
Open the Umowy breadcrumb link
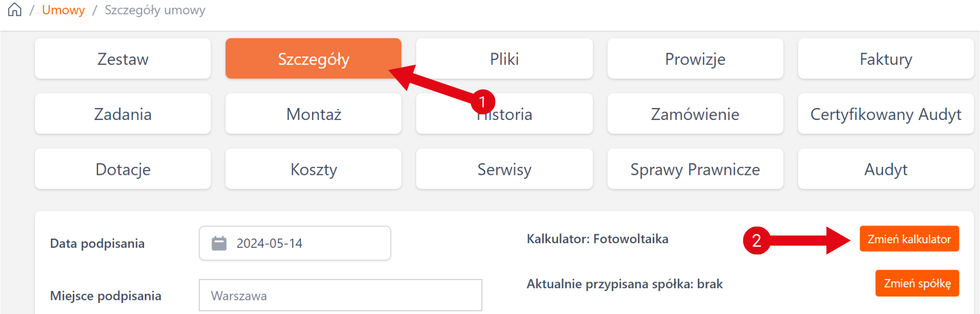[63, 10]
